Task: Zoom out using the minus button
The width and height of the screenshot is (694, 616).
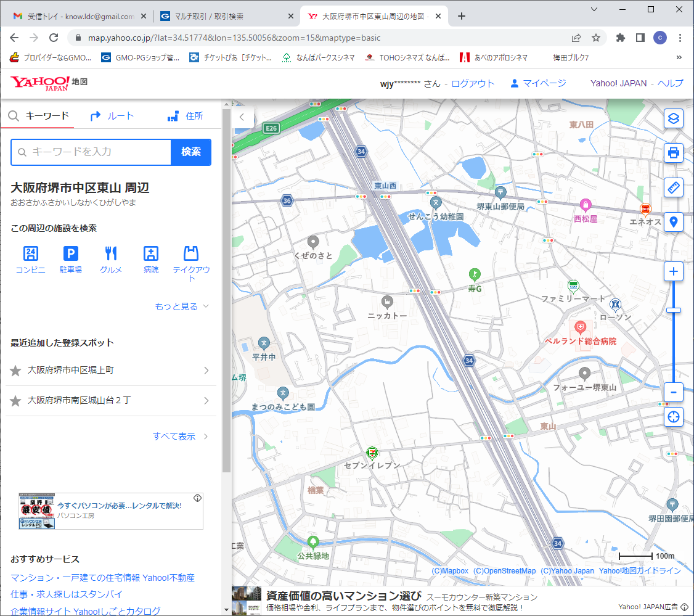Action: tap(674, 392)
